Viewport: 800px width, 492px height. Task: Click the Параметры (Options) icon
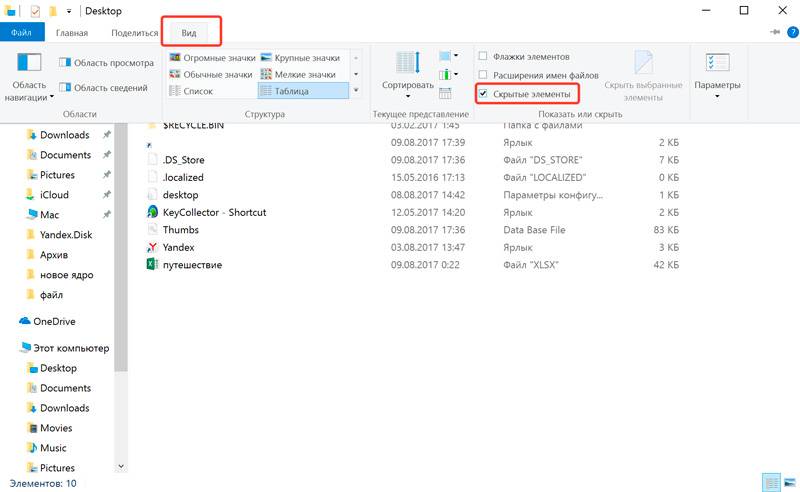(x=717, y=64)
